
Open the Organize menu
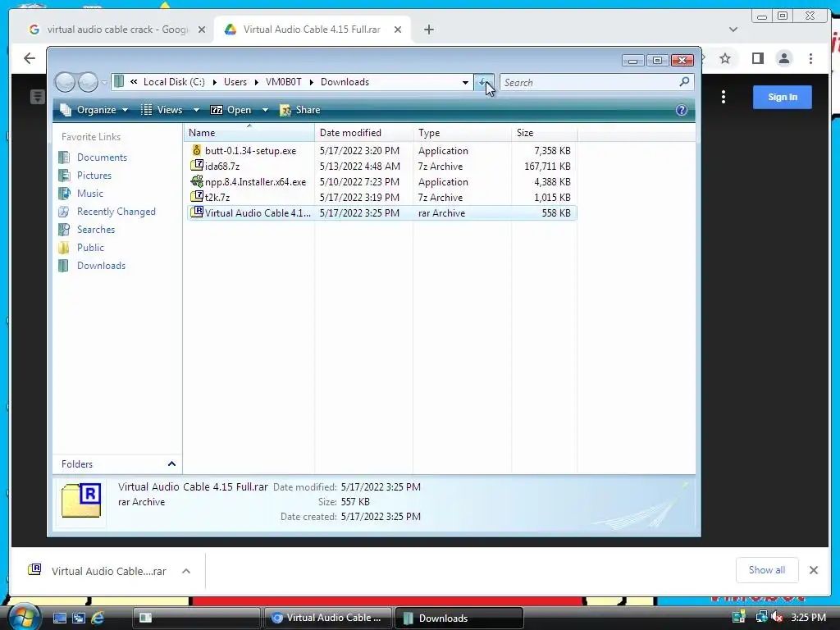click(x=94, y=110)
